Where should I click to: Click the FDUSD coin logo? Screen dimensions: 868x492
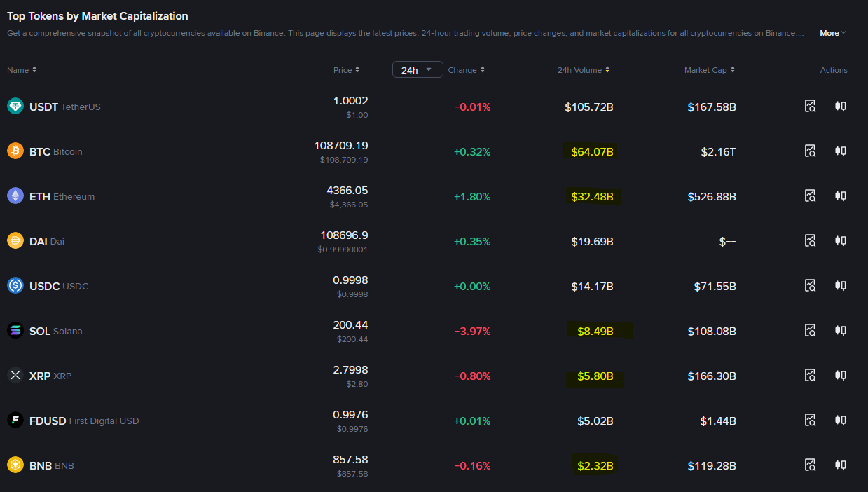click(x=15, y=421)
